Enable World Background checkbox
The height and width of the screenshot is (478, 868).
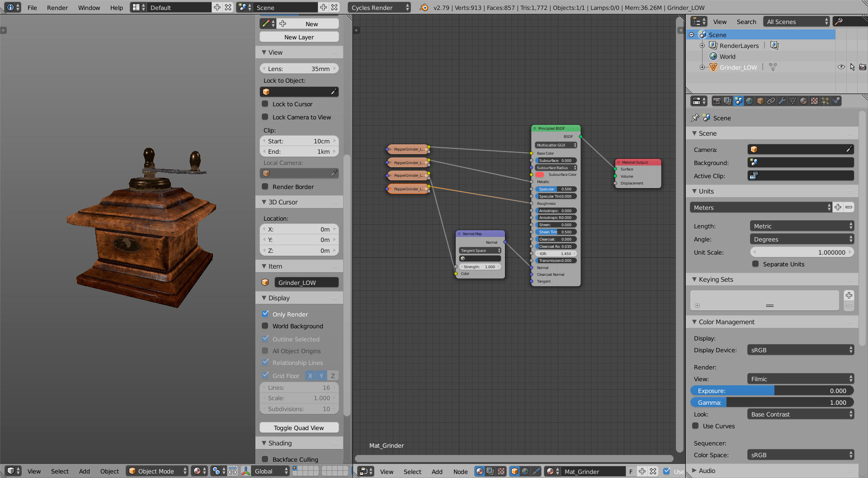click(265, 326)
